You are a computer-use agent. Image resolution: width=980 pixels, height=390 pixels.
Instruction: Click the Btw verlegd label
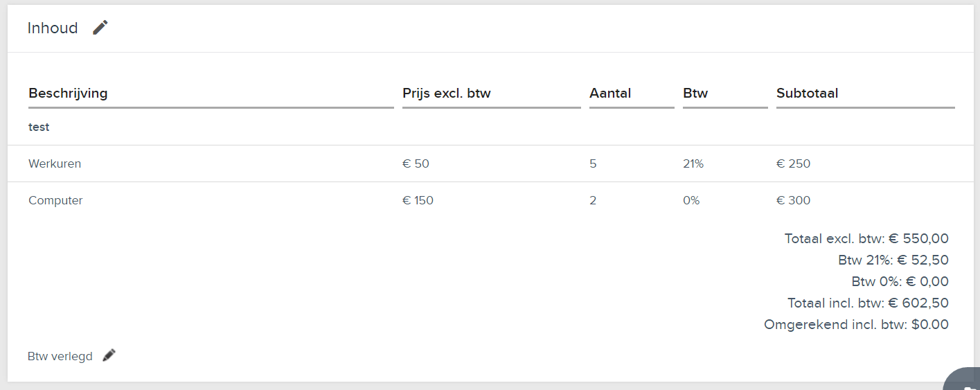tap(60, 356)
